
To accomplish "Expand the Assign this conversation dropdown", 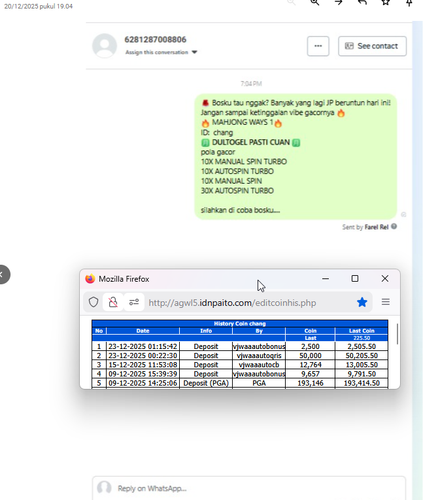I will 161,52.
